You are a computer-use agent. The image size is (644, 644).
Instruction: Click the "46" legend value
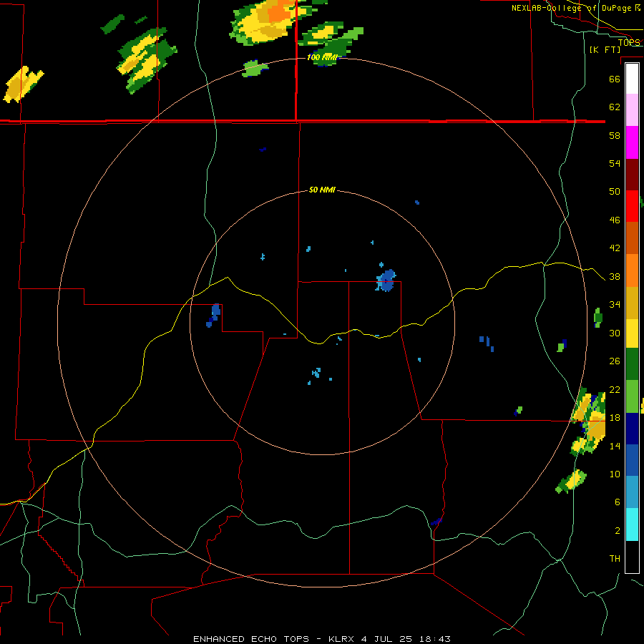(x=615, y=220)
